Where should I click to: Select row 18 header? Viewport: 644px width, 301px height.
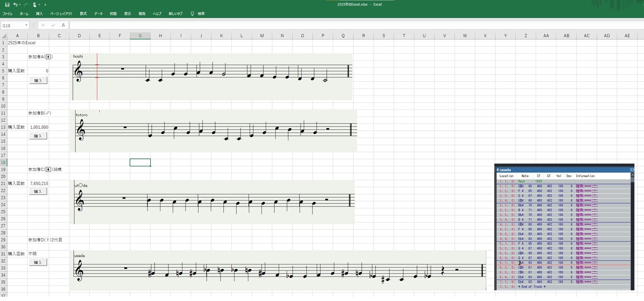coord(3,162)
